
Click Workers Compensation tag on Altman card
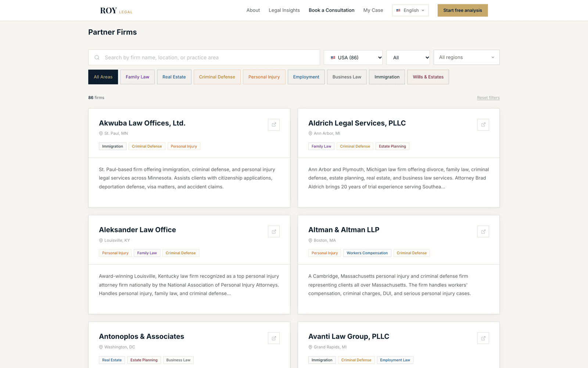pos(367,253)
